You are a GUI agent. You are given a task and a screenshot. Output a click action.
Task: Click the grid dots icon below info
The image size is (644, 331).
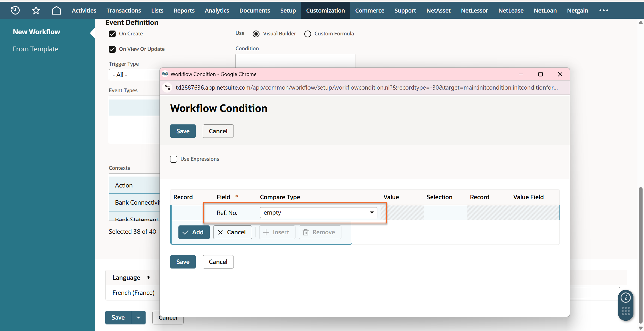(625, 311)
